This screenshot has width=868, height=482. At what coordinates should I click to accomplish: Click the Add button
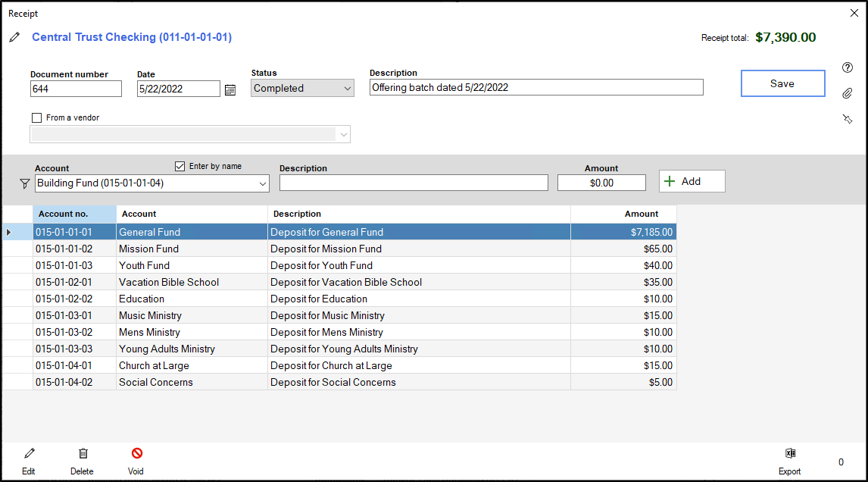tap(692, 181)
